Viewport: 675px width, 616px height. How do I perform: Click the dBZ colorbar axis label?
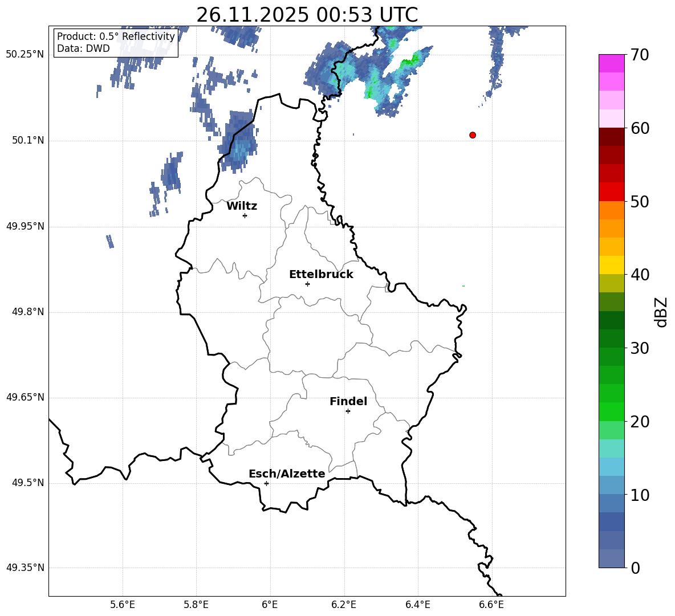[660, 312]
